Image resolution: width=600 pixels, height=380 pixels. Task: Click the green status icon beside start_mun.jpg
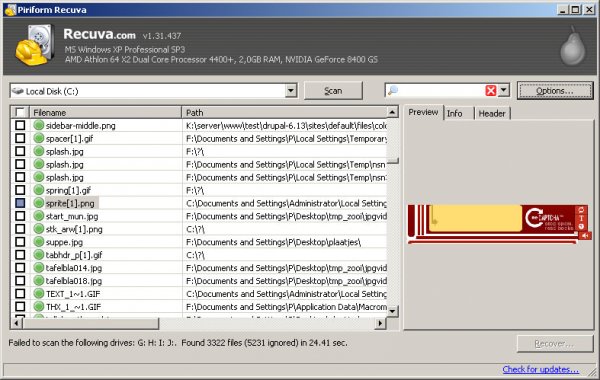click(x=39, y=216)
